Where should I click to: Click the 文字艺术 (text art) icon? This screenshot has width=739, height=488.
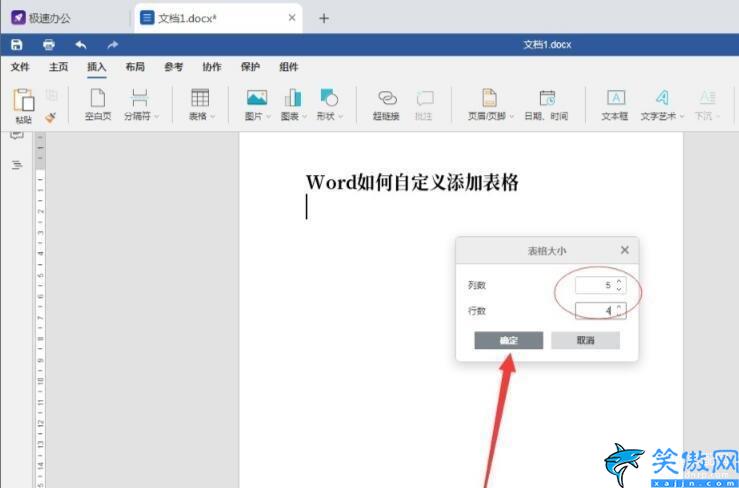click(662, 98)
